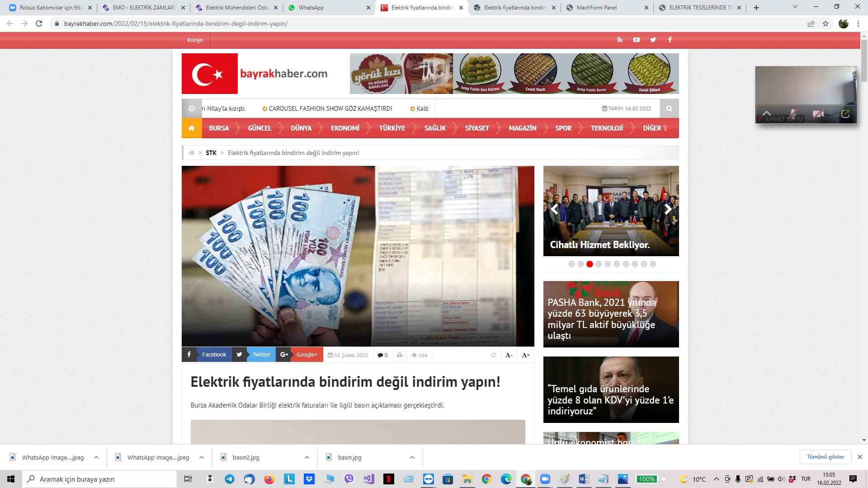
Task: Decrease font size with A- button
Action: (x=509, y=355)
